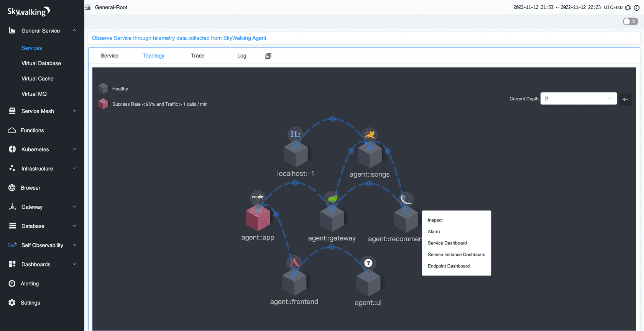Click the reload icon in top bar

(628, 8)
